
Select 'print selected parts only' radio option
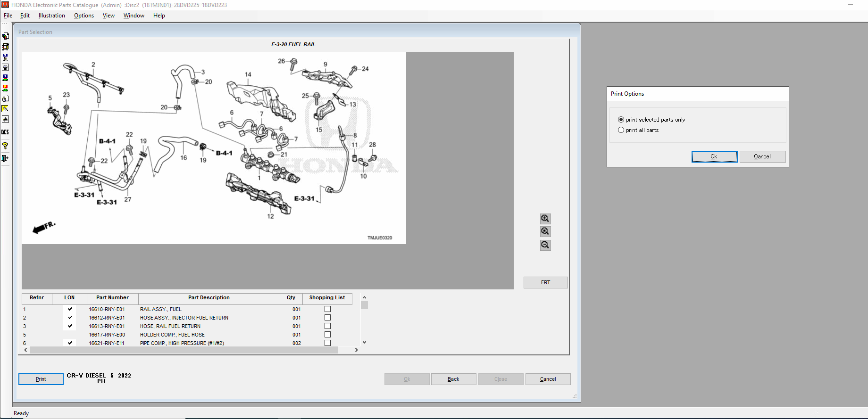click(x=621, y=120)
